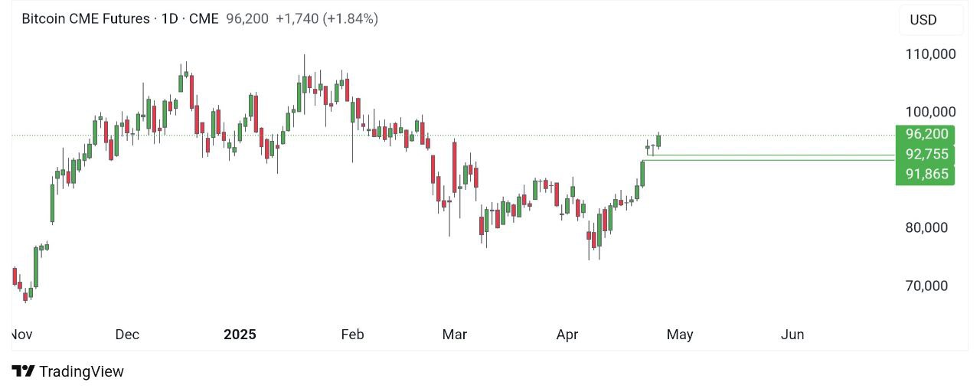The width and height of the screenshot is (980, 392).
Task: Click the Mar label on time axis
Action: pos(455,335)
